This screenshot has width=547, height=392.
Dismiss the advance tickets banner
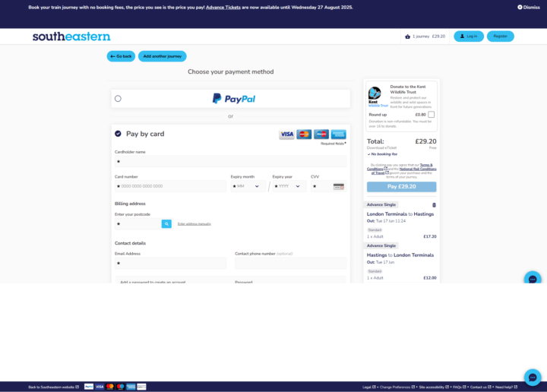click(x=529, y=8)
